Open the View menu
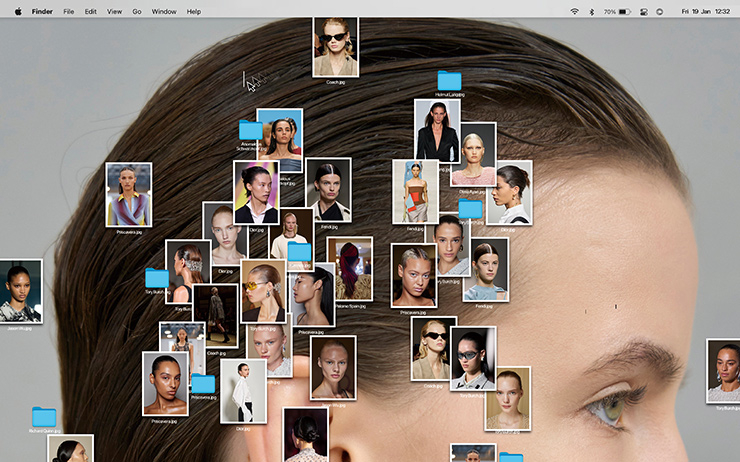Screen dimensions: 740x462 coord(114,11)
